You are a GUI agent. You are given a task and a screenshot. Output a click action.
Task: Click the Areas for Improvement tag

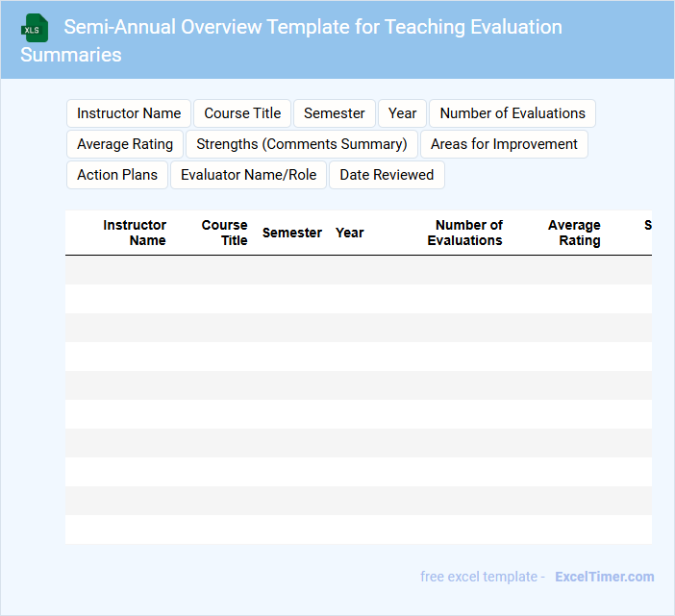(x=504, y=144)
